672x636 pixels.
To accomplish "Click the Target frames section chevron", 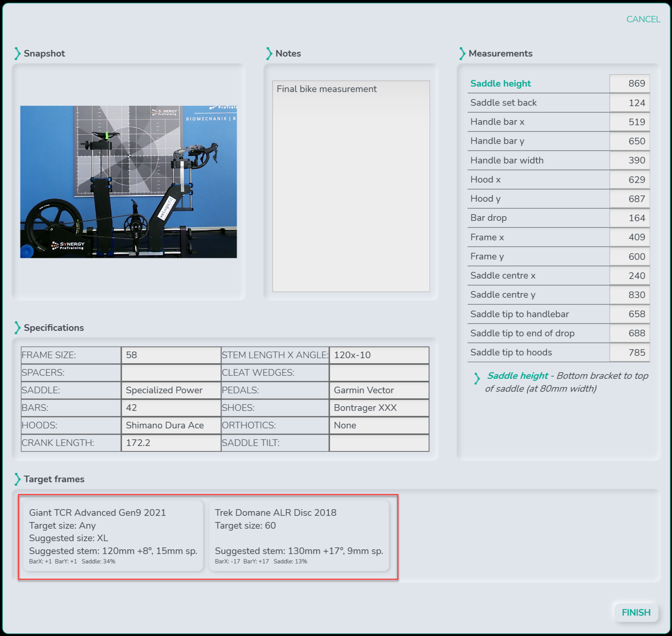I will 17,479.
